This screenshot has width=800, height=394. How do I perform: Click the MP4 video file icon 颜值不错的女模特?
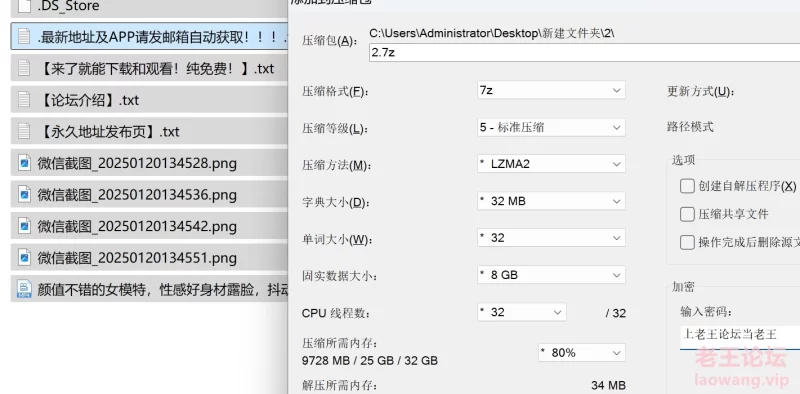[x=24, y=289]
